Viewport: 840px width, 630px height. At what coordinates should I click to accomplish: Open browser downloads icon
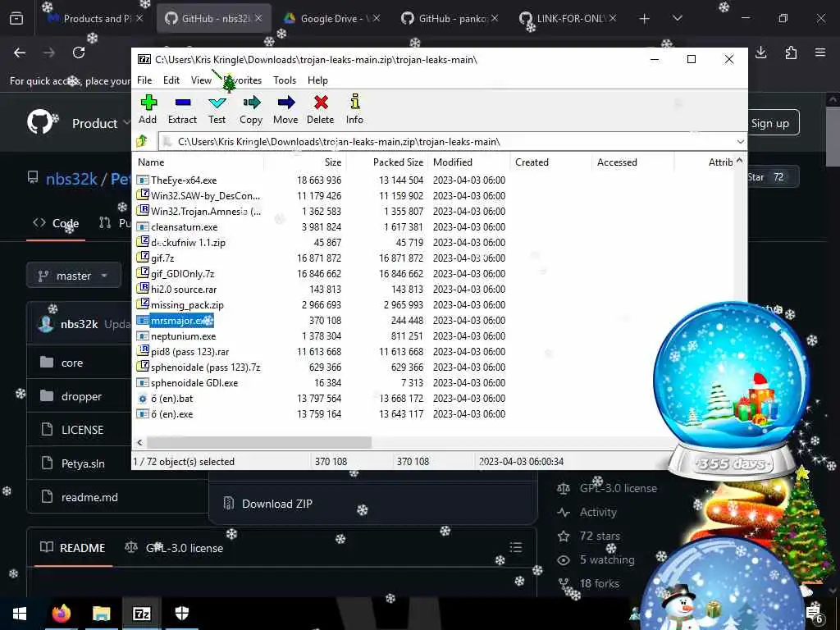[761, 52]
